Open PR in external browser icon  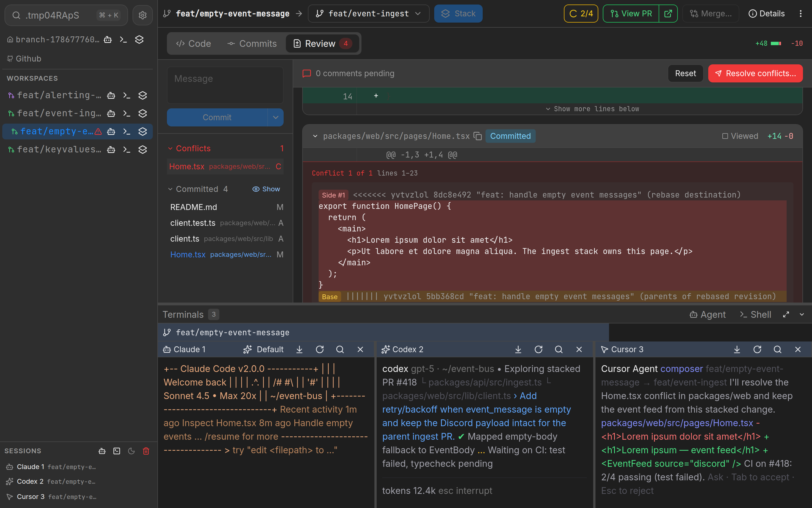pos(668,14)
